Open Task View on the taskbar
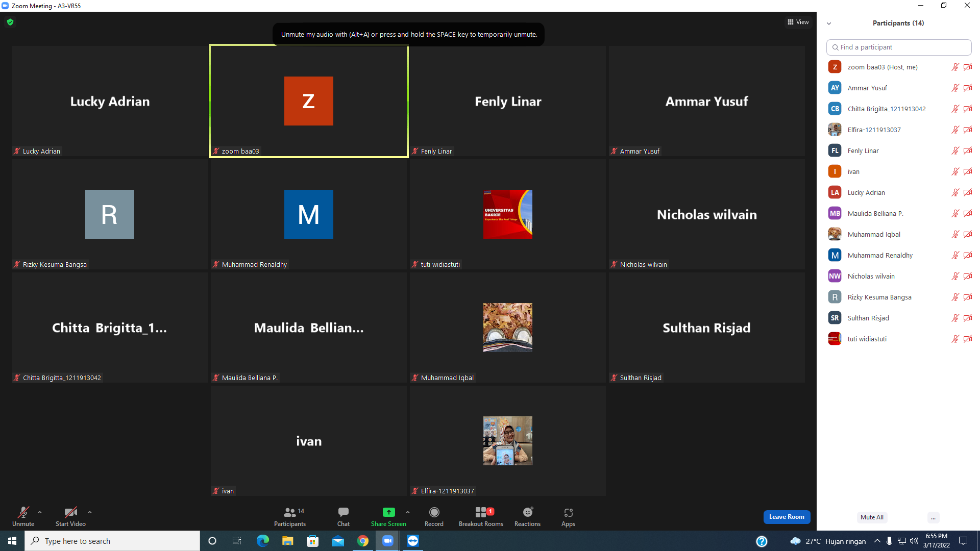 point(237,541)
